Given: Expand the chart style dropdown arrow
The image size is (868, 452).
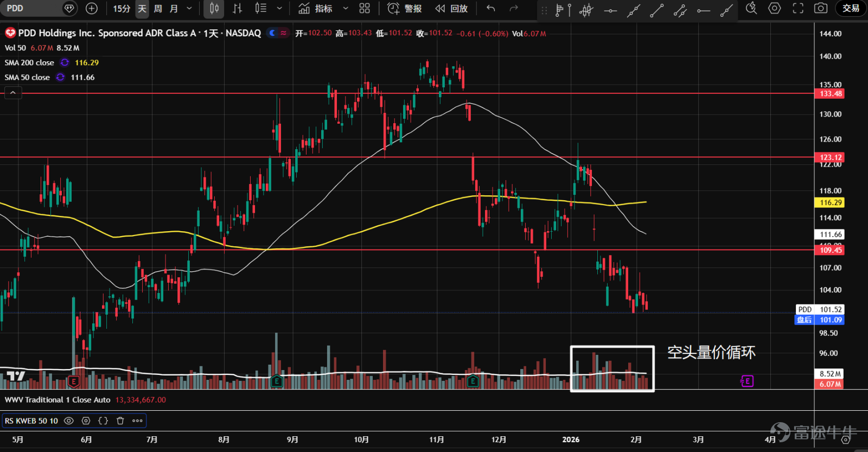Looking at the screenshot, I should click(279, 9).
